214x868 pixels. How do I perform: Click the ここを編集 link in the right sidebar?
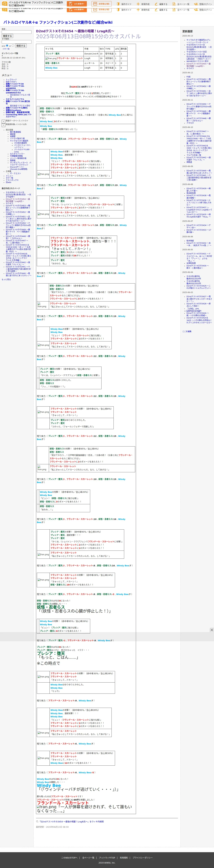pos(187,332)
